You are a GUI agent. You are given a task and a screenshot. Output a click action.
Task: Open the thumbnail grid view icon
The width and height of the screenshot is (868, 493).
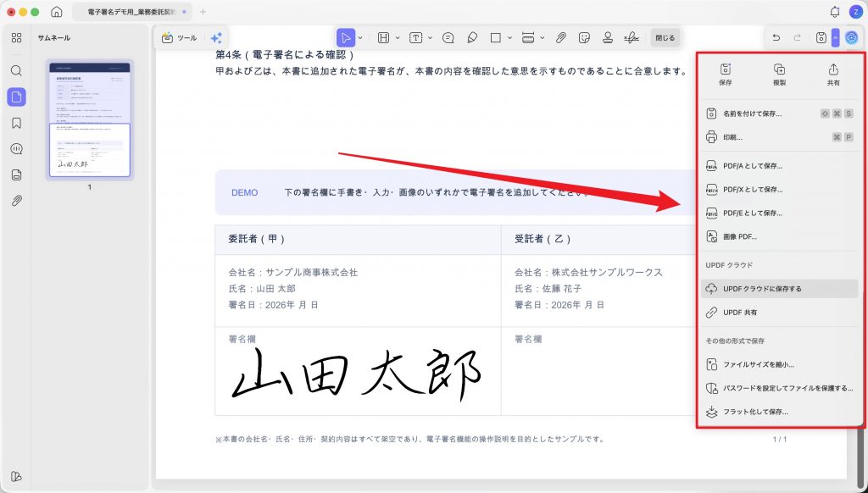click(17, 37)
